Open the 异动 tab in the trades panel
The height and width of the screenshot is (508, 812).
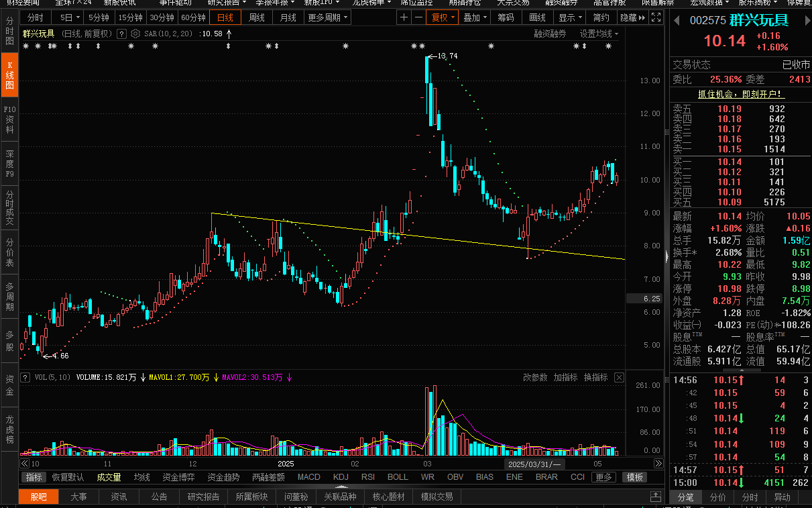coord(782,497)
